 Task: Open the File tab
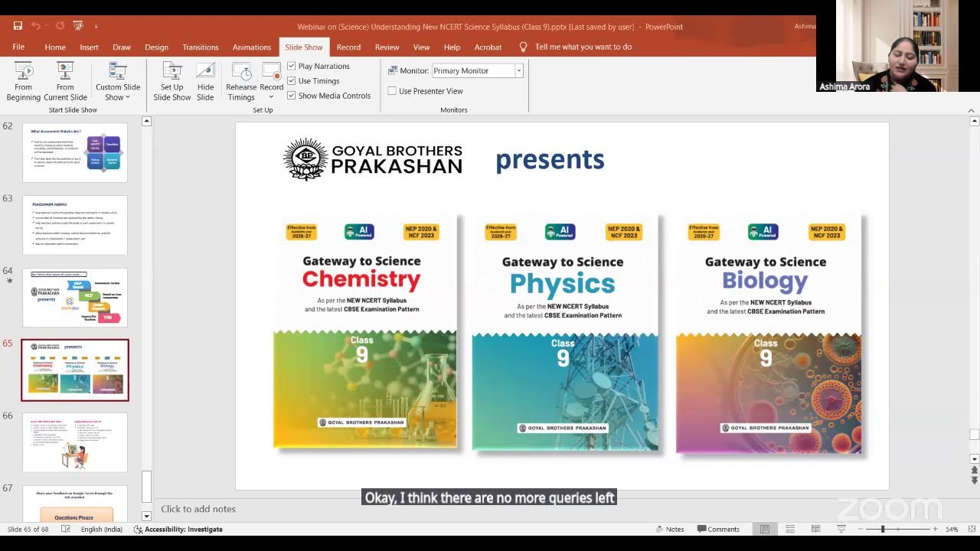pyautogui.click(x=18, y=47)
